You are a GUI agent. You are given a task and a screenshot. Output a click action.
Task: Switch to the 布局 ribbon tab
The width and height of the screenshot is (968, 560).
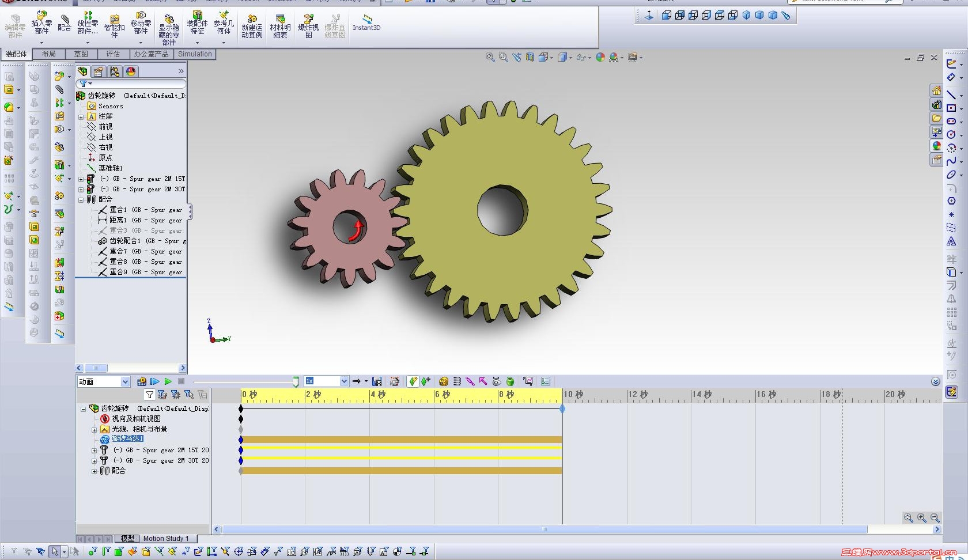[x=49, y=54]
